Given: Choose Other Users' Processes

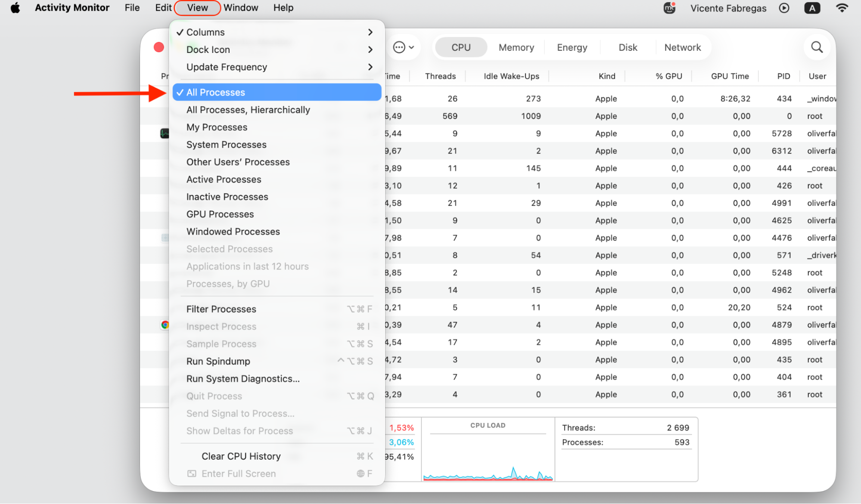Looking at the screenshot, I should tap(277, 162).
